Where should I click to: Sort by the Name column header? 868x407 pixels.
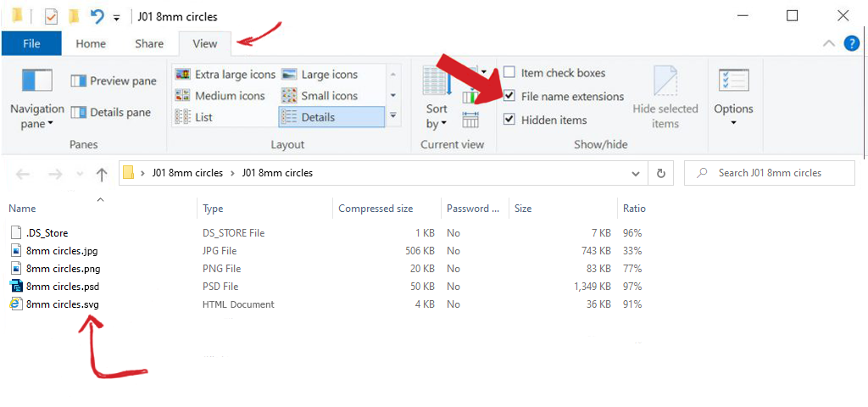click(22, 209)
